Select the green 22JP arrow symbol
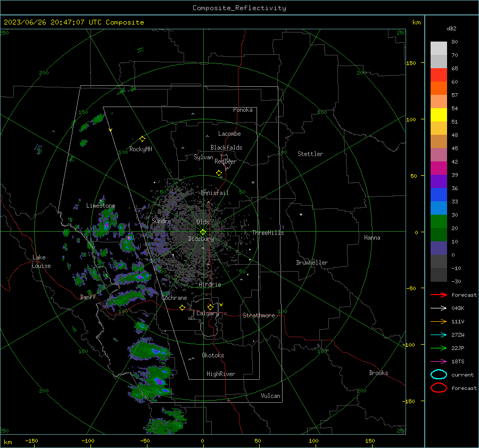The image size is (479, 448). [439, 348]
